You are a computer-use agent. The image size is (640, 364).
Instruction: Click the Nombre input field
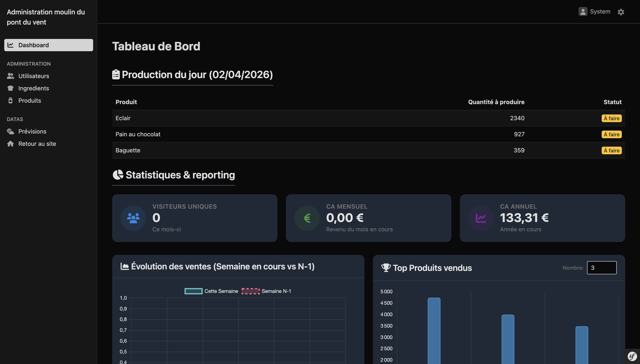click(x=601, y=268)
